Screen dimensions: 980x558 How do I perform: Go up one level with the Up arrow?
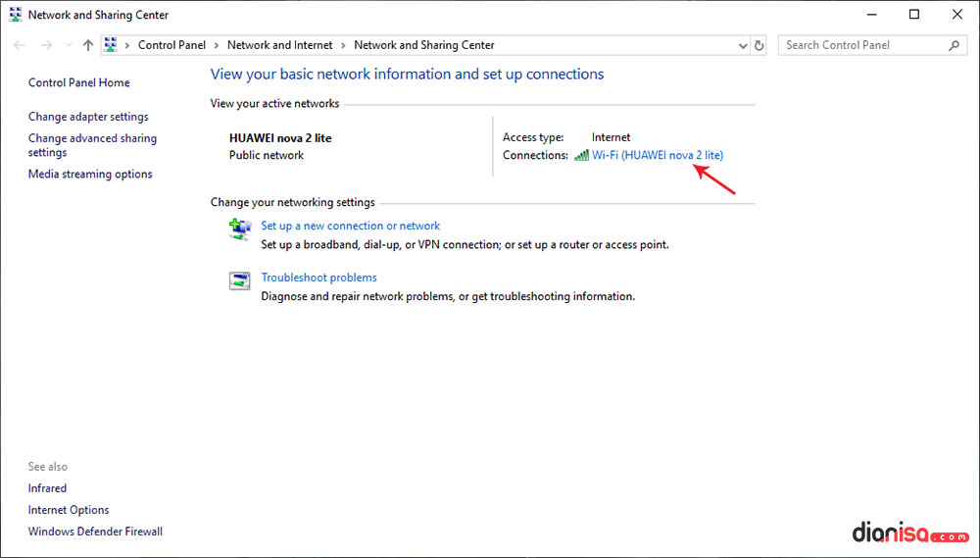click(88, 45)
